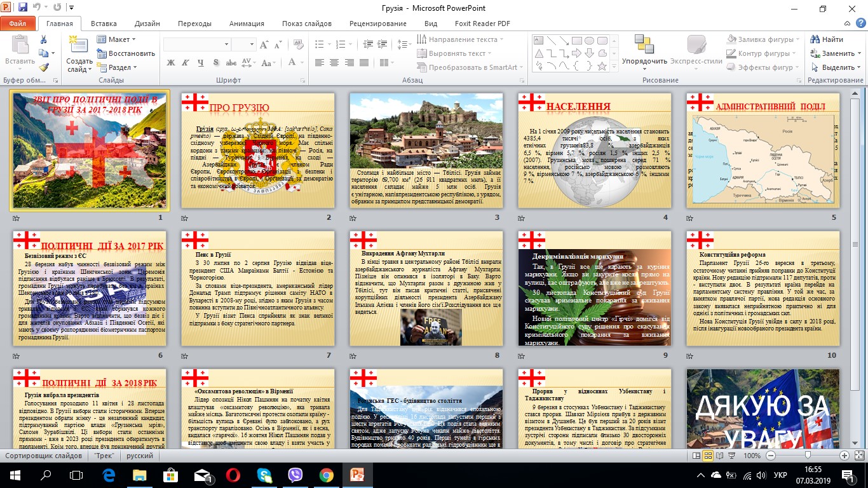Undo the last action in Quick Access toolbar
868x488 pixels.
coord(37,8)
